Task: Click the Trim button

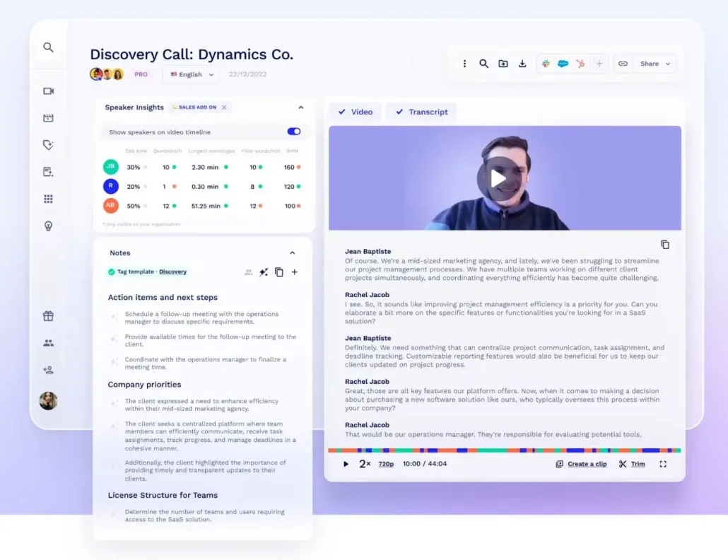Action: click(632, 464)
